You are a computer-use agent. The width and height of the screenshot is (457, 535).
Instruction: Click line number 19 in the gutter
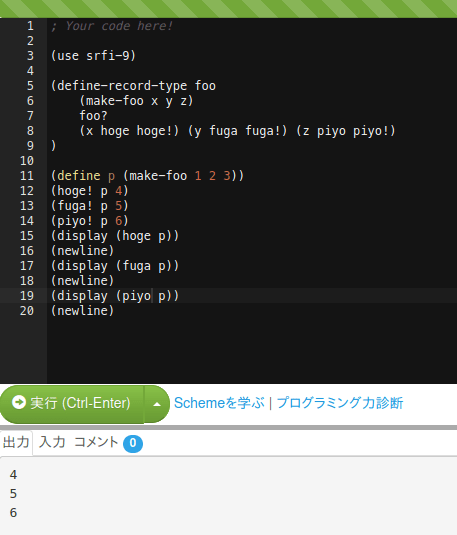(27, 296)
